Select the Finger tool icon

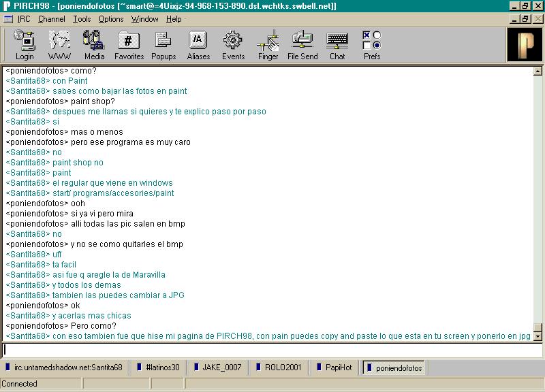pos(268,45)
